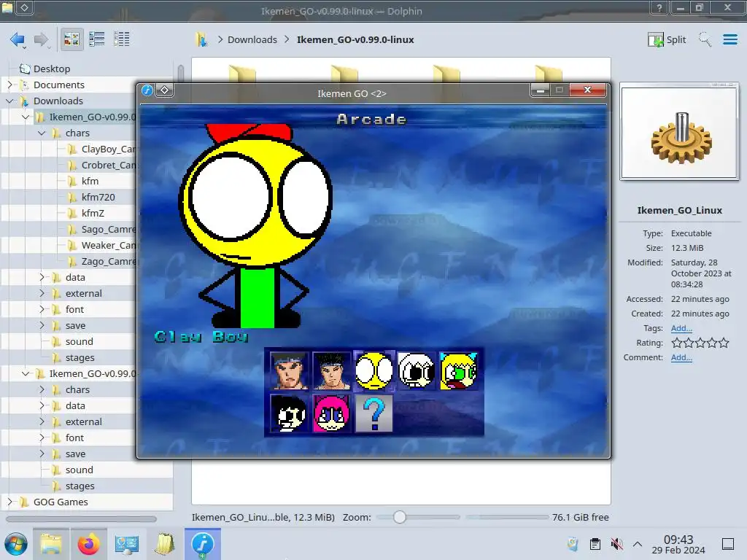Toggle Ikemen GO window on all desktops
The image size is (747, 560).
[164, 90]
